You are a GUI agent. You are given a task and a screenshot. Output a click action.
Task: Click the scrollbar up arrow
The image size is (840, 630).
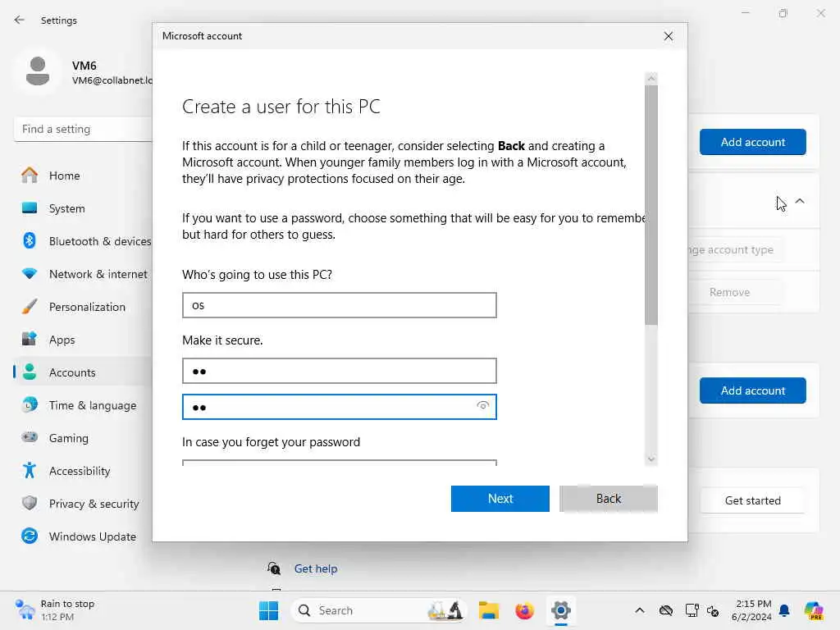click(651, 79)
